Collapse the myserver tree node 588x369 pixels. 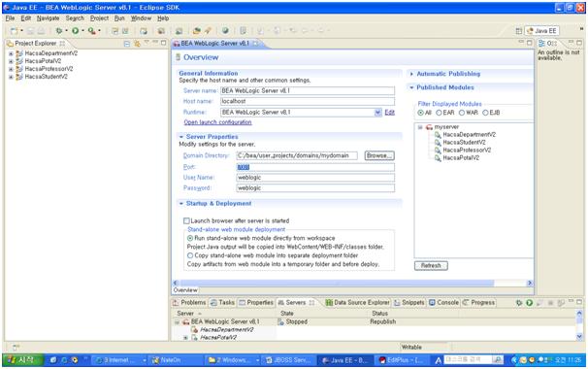tap(420, 127)
